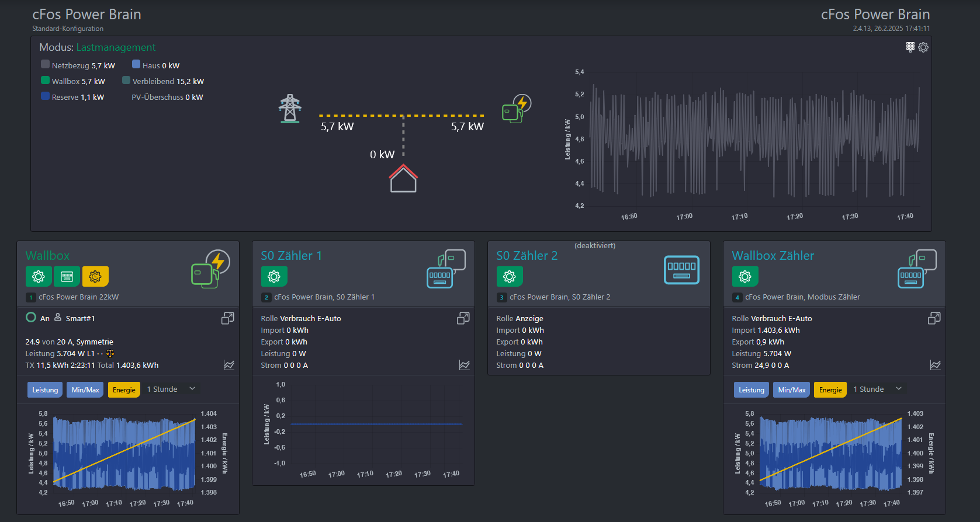Click the left cFos Power Brain heading

click(x=86, y=15)
